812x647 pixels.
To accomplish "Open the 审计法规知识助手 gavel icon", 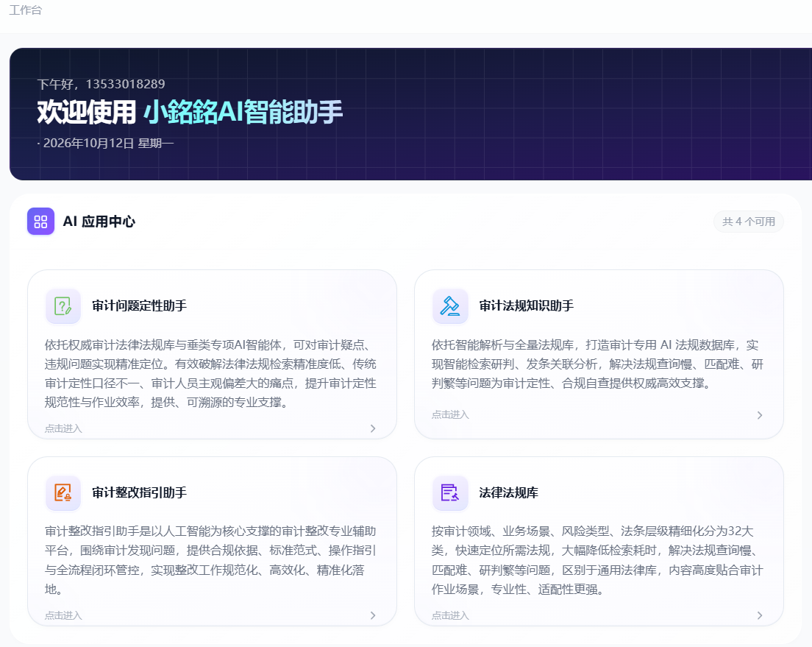I will point(450,306).
